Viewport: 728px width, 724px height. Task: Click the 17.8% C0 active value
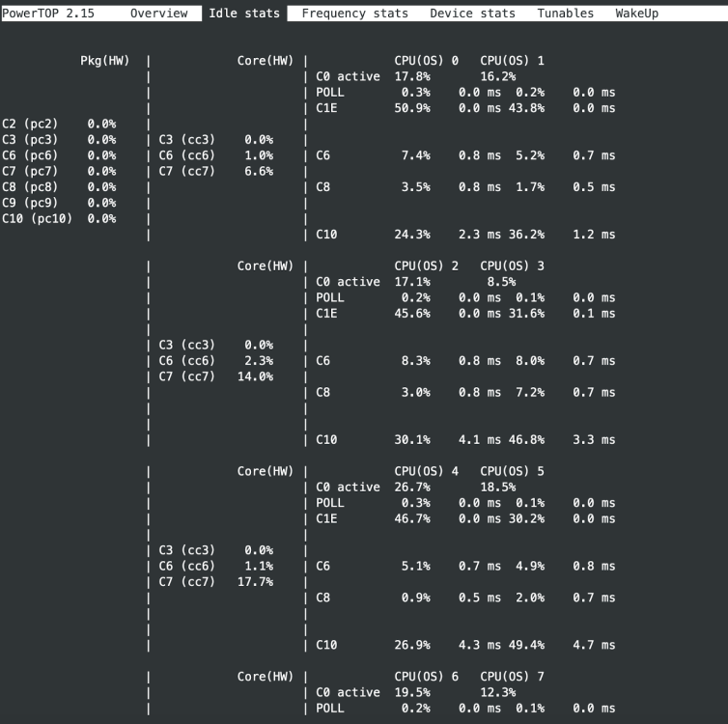(x=412, y=76)
